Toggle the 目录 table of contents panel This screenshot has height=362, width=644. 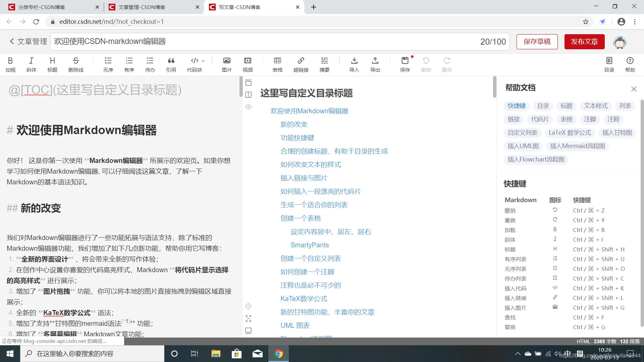tap(609, 64)
